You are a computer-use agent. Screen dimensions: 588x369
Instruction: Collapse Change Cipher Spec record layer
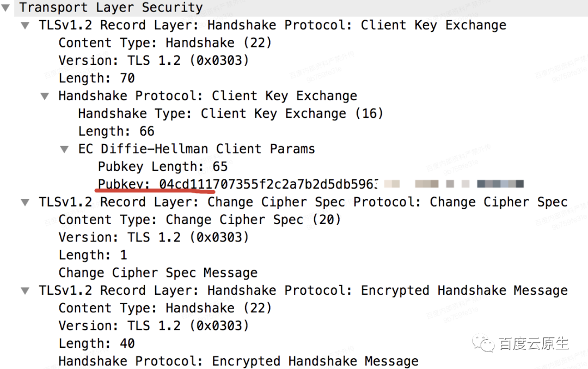click(x=25, y=203)
